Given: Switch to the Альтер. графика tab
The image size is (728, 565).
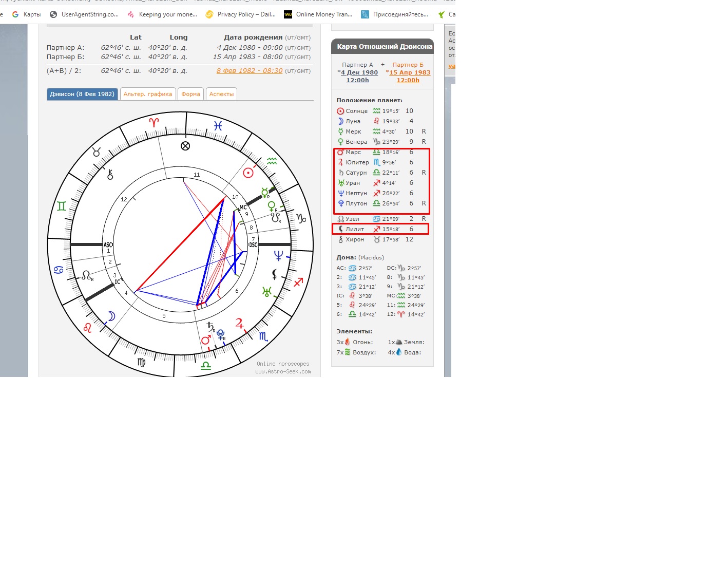Looking at the screenshot, I should [148, 94].
